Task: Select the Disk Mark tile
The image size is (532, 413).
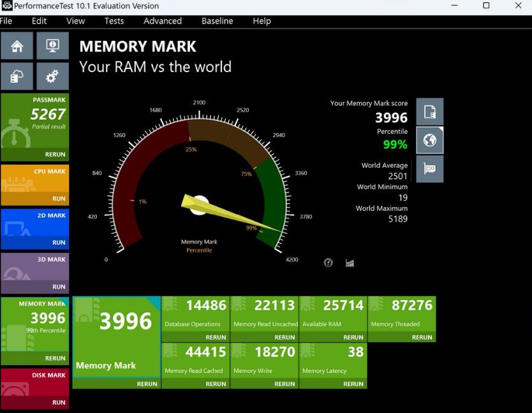Action: 34,382
